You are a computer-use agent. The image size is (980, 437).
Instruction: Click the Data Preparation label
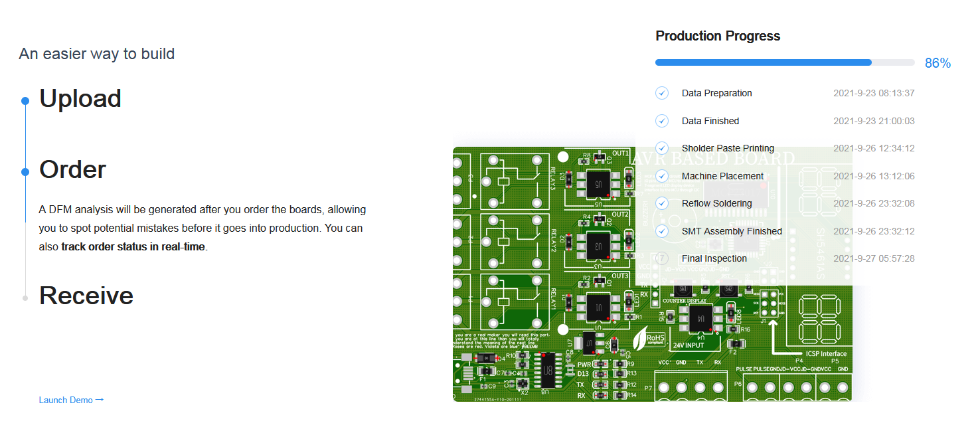(717, 93)
